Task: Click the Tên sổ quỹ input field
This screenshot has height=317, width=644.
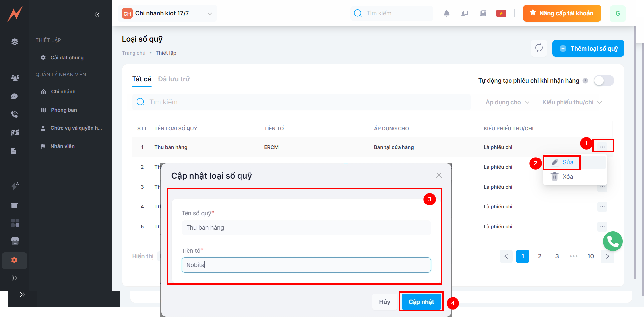Action: click(306, 228)
